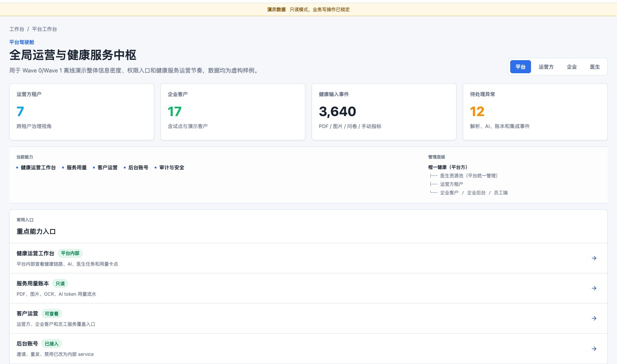Open arrow icon for 后台账号 row
This screenshot has width=617, height=364.
click(x=594, y=349)
